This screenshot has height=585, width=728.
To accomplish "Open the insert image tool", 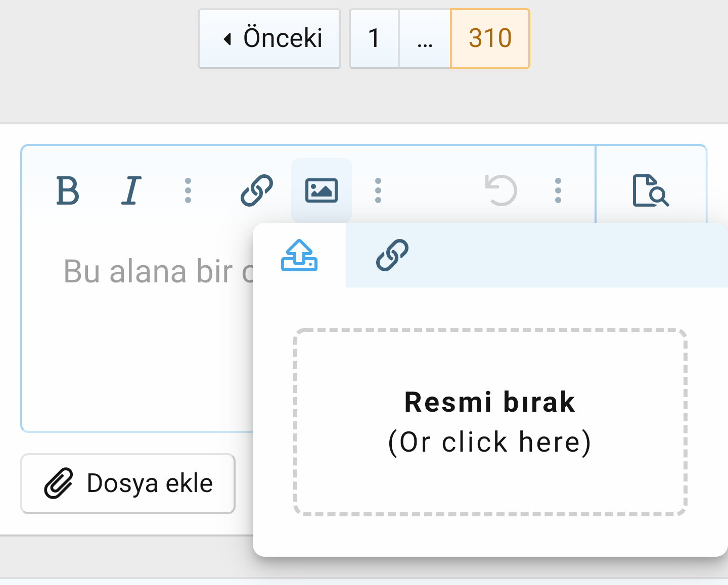I will tap(322, 190).
